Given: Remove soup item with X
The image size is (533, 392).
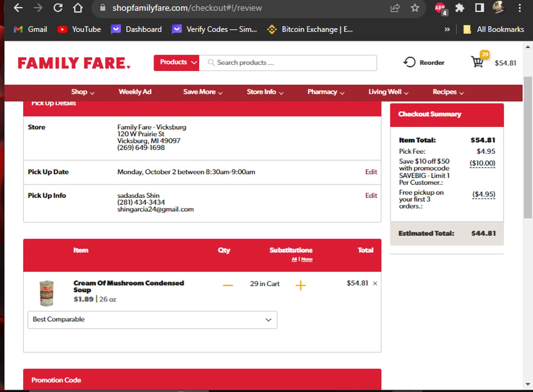Looking at the screenshot, I should click(x=375, y=283).
